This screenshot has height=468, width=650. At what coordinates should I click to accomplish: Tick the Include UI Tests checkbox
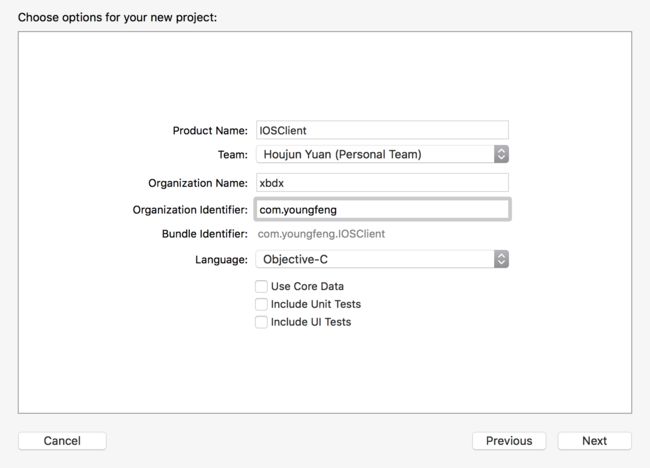[x=261, y=322]
